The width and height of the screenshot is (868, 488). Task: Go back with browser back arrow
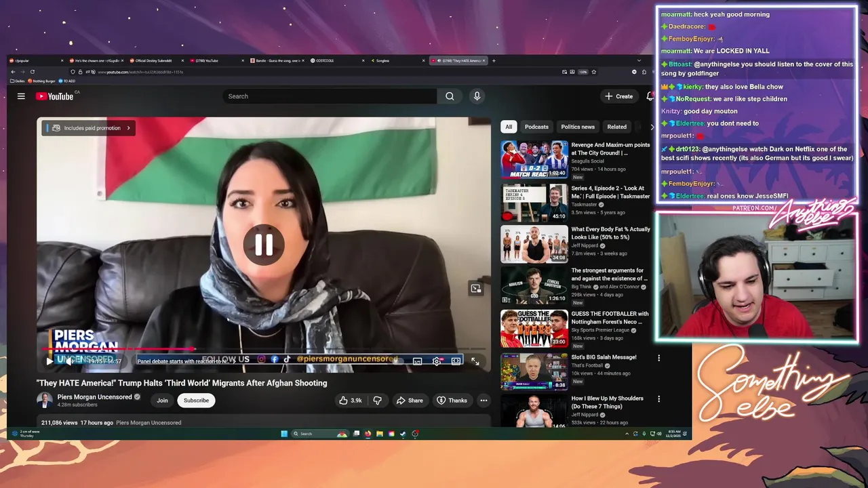[x=13, y=72]
